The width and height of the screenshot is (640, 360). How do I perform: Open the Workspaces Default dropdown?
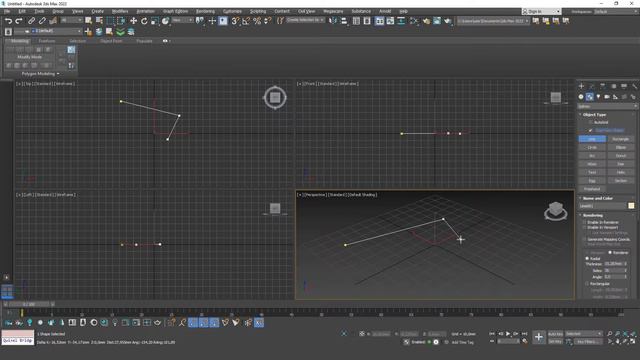615,12
